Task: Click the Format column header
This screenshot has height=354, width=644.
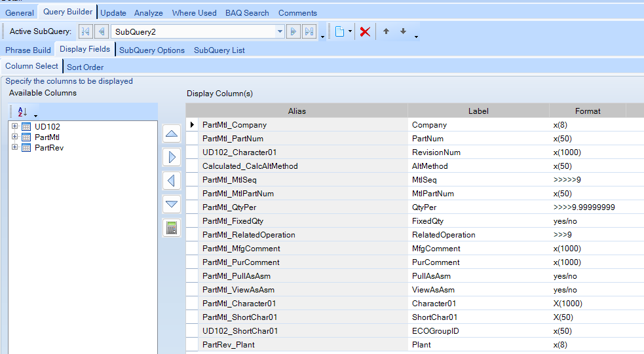Action: tap(588, 111)
